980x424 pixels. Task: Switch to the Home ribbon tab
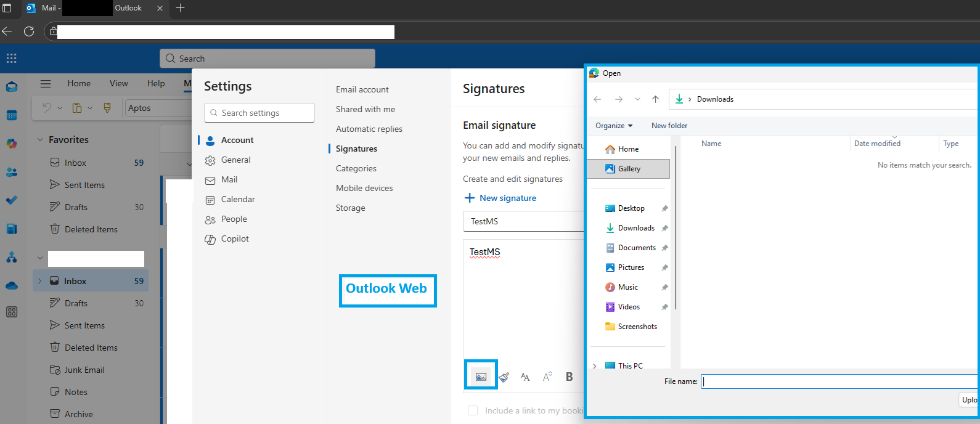79,84
